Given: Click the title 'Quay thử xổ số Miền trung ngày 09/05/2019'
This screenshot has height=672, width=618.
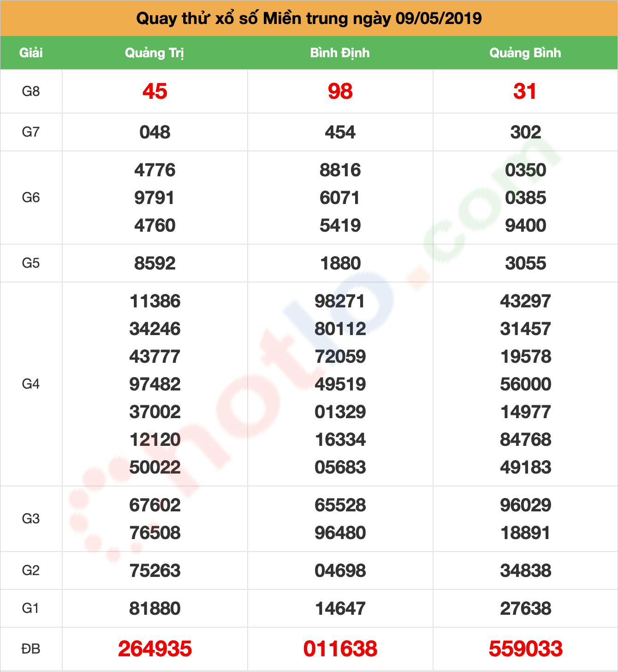Looking at the screenshot, I should tap(309, 18).
